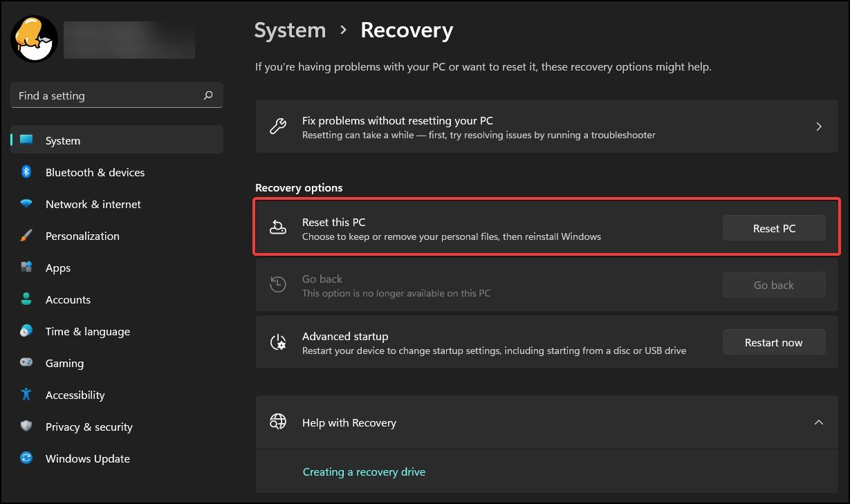
Task: Open Bluetooth & devices settings
Action: click(x=117, y=172)
